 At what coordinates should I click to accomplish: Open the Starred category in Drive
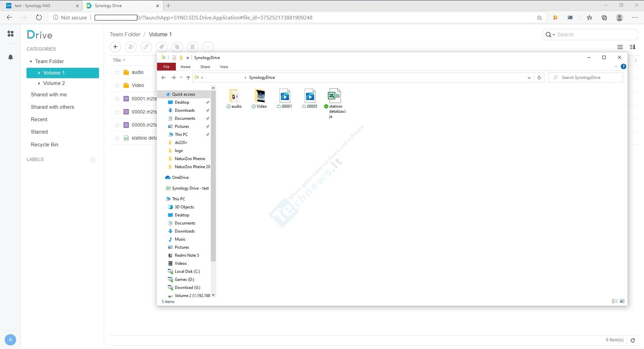(x=39, y=132)
